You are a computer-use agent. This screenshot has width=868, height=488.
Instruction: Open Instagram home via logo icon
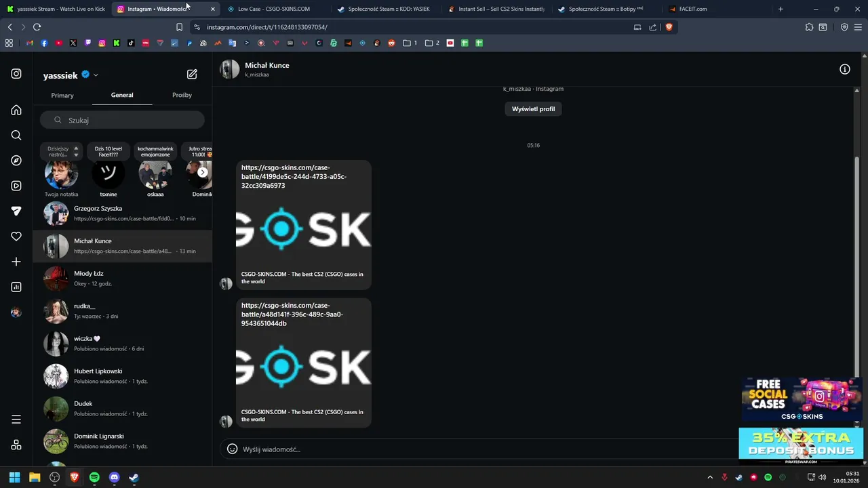tap(16, 74)
